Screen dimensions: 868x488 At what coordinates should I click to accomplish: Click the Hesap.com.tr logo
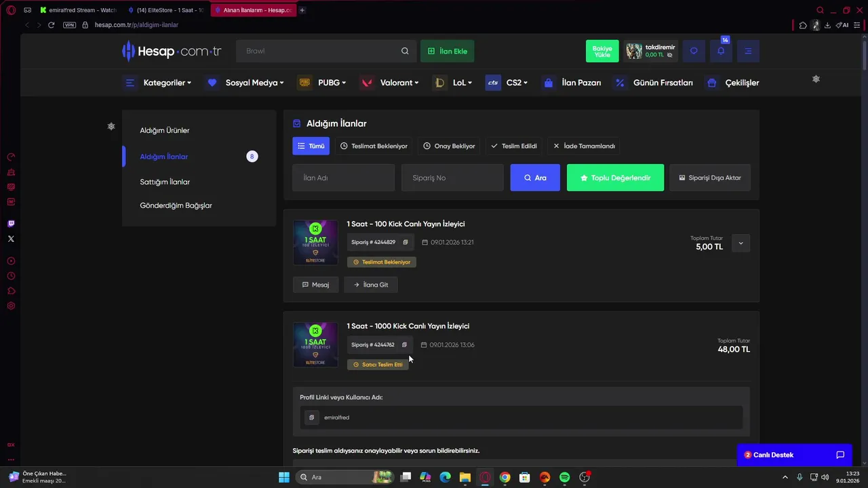[x=172, y=51]
